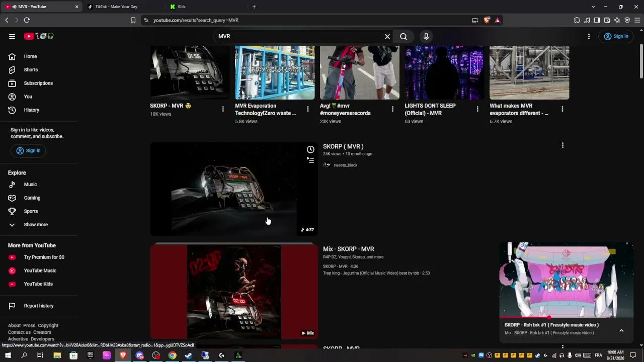Expand the miniplayer with the chevron
This screenshot has width=644, height=362.
click(621, 330)
